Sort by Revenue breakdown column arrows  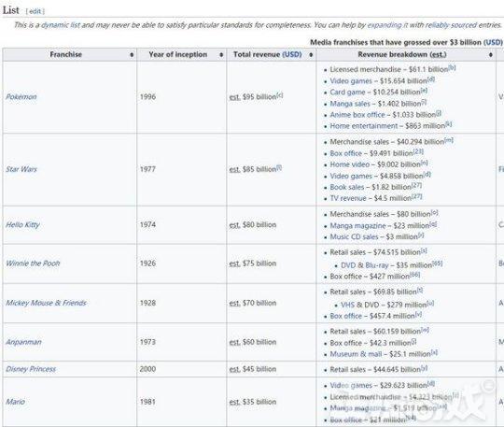(491, 55)
